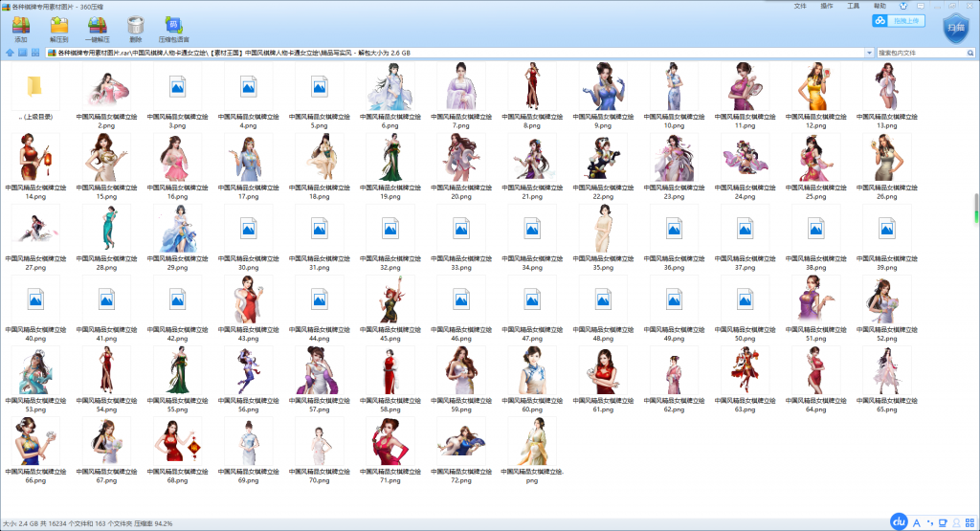Select placeholder file icon 44.png

(320, 299)
